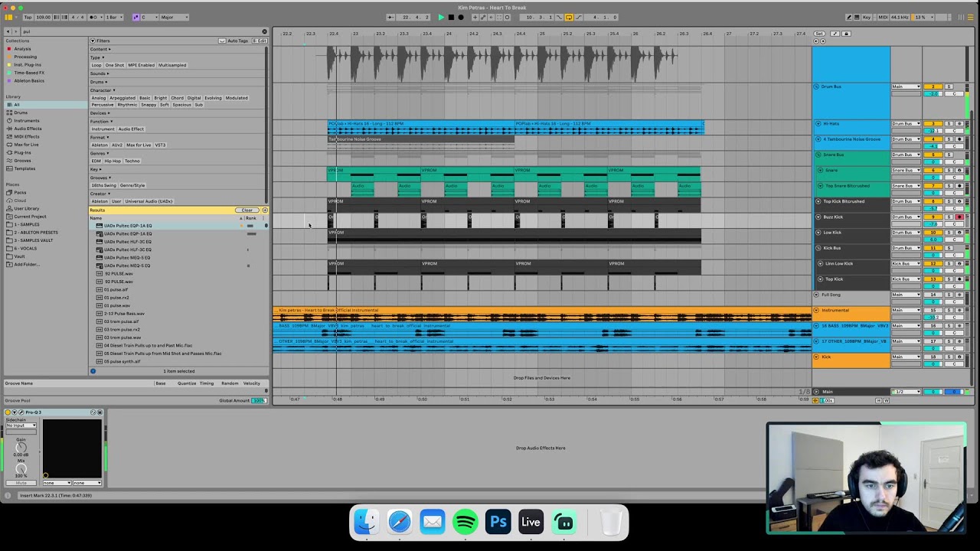
Task: Select the Grooves library category
Action: tap(22, 161)
